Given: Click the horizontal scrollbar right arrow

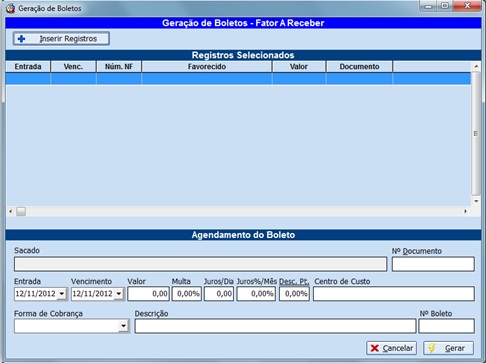Looking at the screenshot, I should coord(466,211).
